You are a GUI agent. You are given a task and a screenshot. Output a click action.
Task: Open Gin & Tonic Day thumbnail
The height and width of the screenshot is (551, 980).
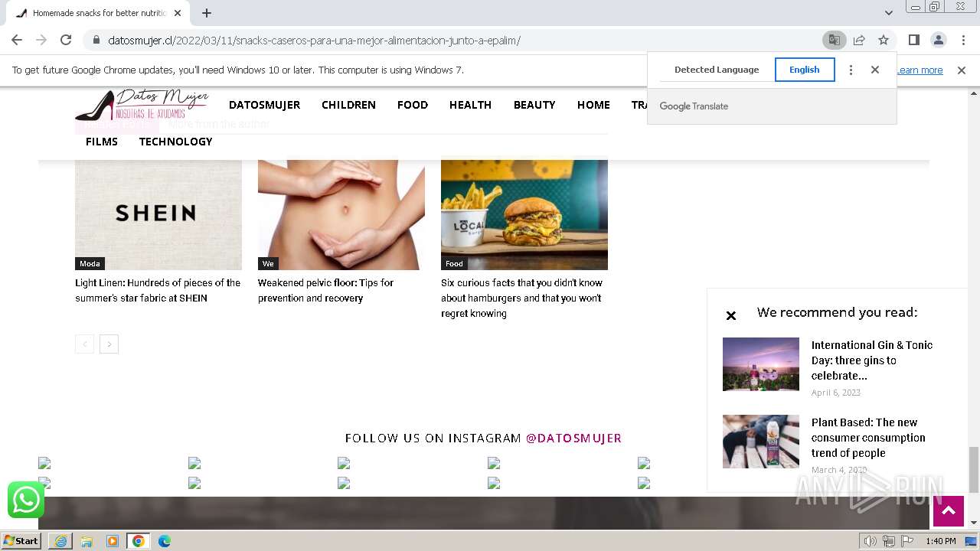[x=761, y=364]
